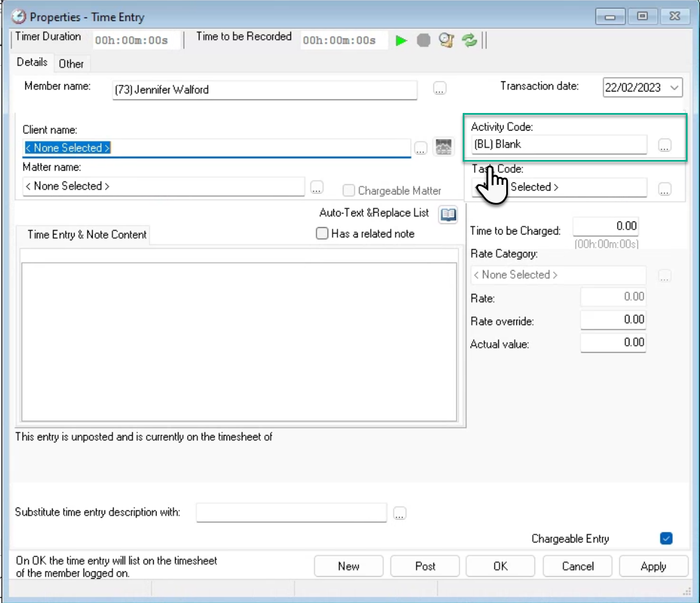Open Task Code lookup ellipsis button

click(664, 189)
